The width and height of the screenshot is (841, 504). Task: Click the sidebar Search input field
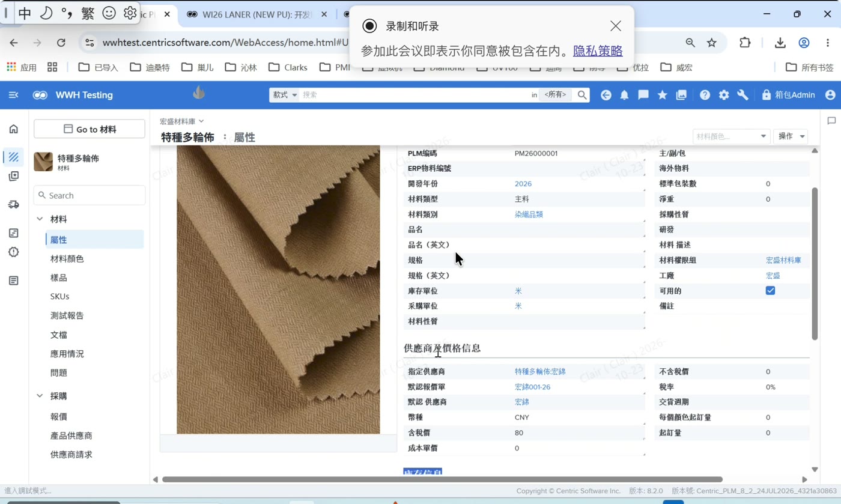tap(90, 195)
